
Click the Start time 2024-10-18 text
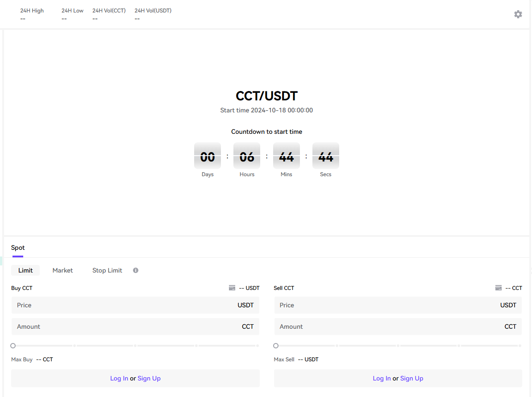click(x=266, y=110)
